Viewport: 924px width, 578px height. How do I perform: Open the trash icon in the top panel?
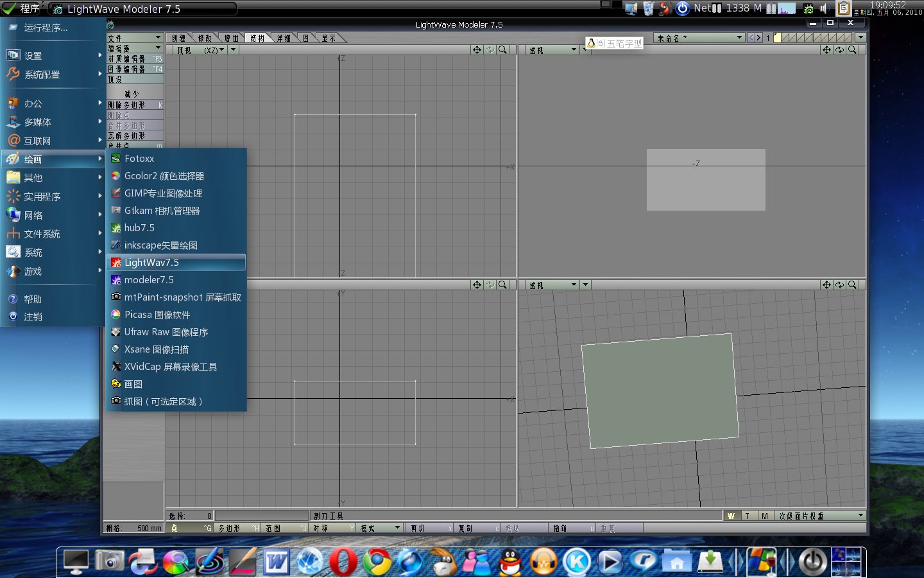pos(648,8)
